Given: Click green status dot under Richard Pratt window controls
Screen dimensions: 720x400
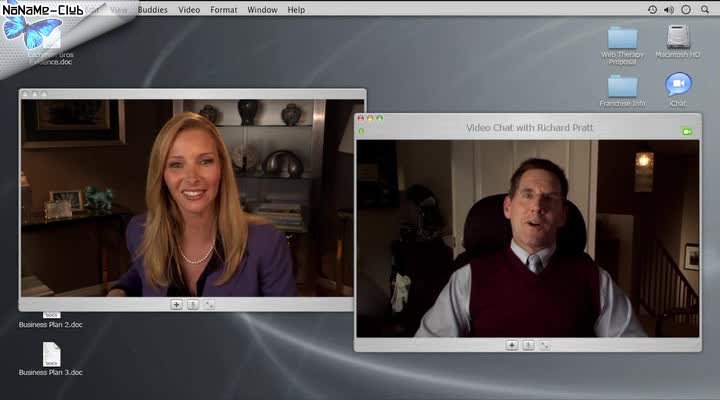Looking at the screenshot, I should [361, 131].
